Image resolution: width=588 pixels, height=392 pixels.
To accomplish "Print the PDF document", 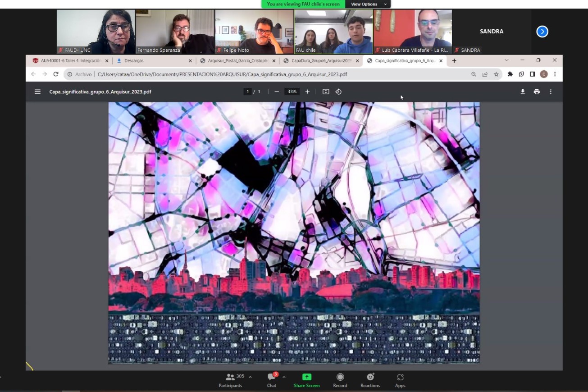I will (x=537, y=91).
